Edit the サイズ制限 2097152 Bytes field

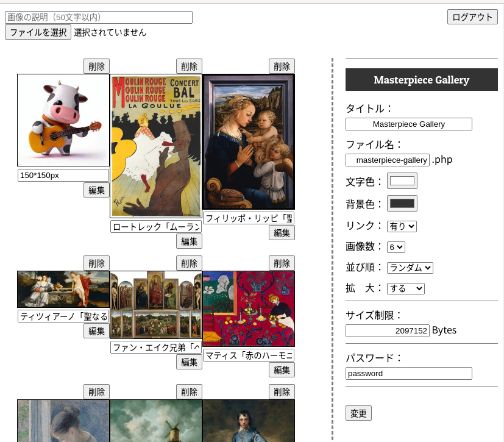(388, 331)
